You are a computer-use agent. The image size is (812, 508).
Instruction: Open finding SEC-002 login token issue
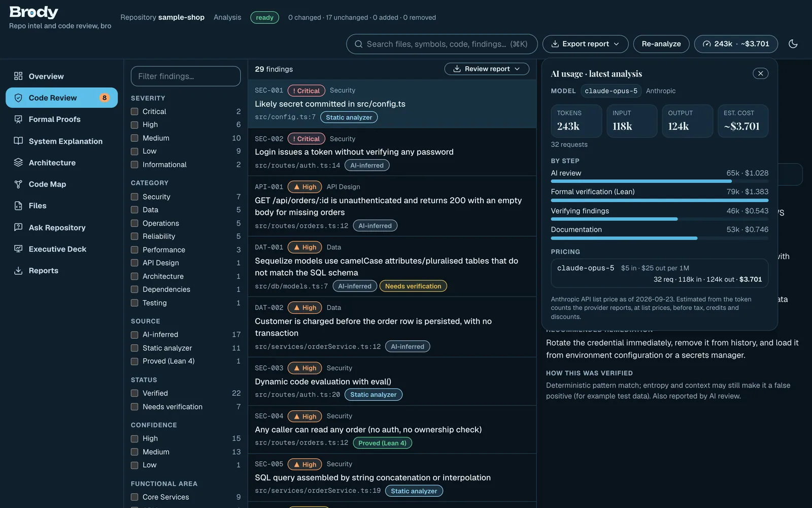[392, 152]
